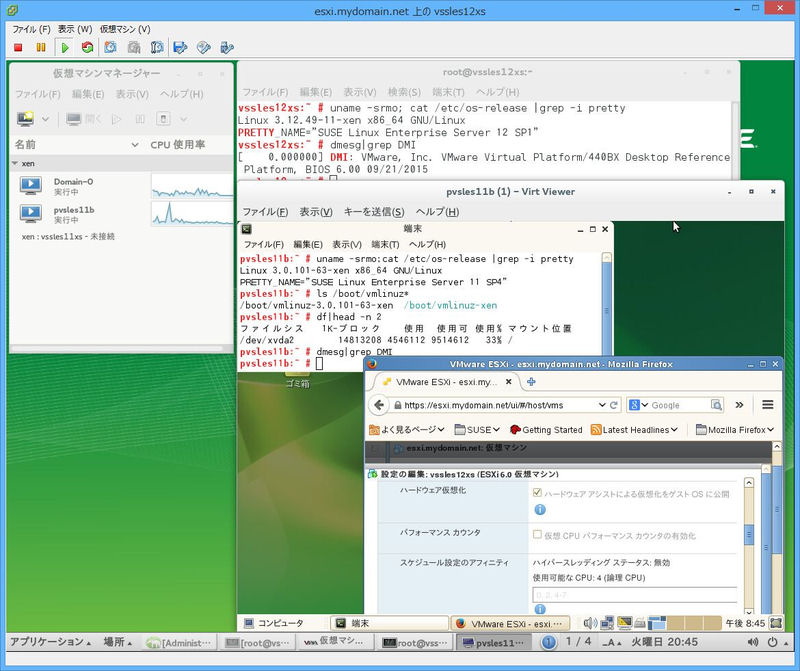Click the アプリケーション menu button in bottom panel
The width and height of the screenshot is (800, 671).
tap(51, 642)
